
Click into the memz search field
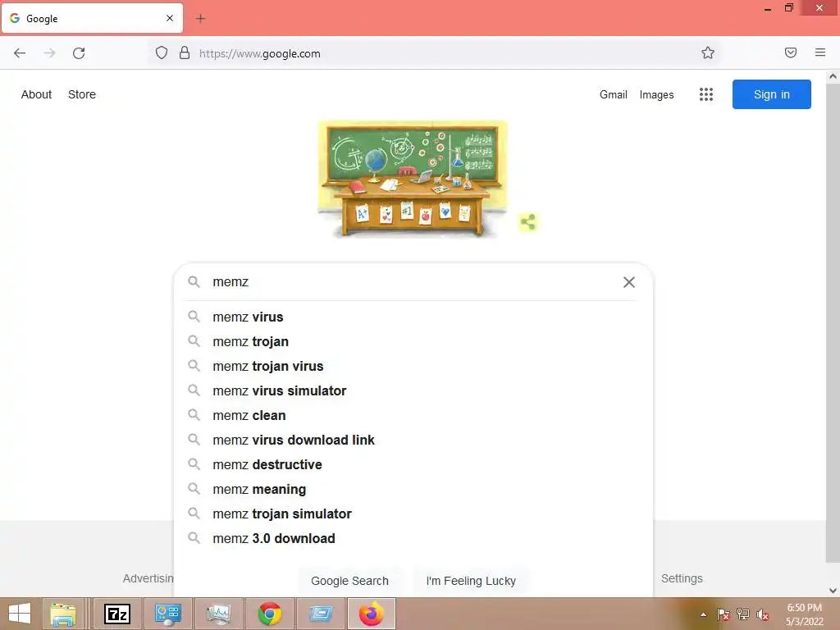[x=413, y=282]
